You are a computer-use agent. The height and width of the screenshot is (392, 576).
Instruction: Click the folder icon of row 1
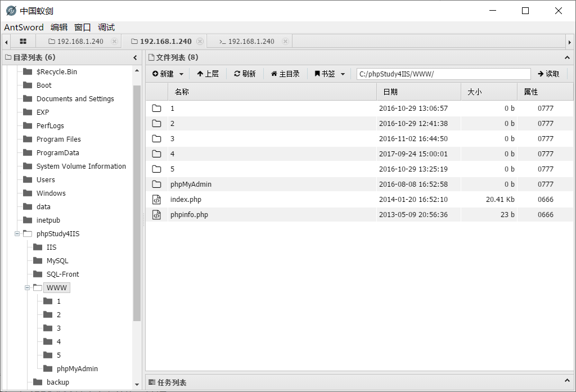point(156,109)
